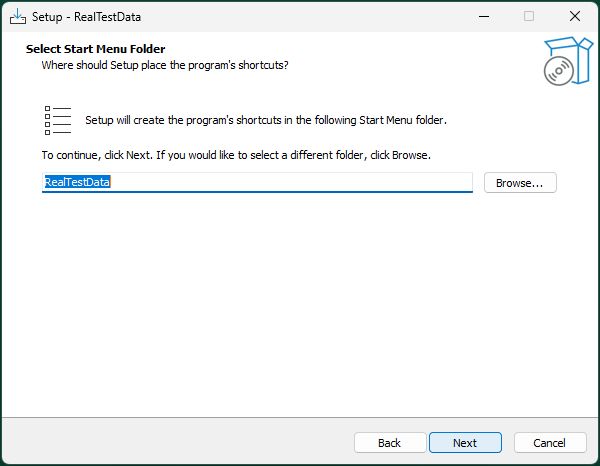
Task: Click the 'To continue, click Next' instruction text
Action: click(236, 155)
